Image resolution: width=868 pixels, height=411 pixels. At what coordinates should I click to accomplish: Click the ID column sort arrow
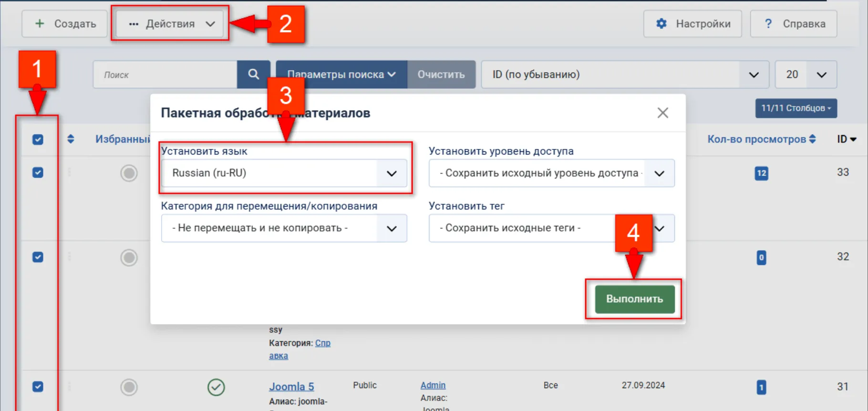(847, 139)
